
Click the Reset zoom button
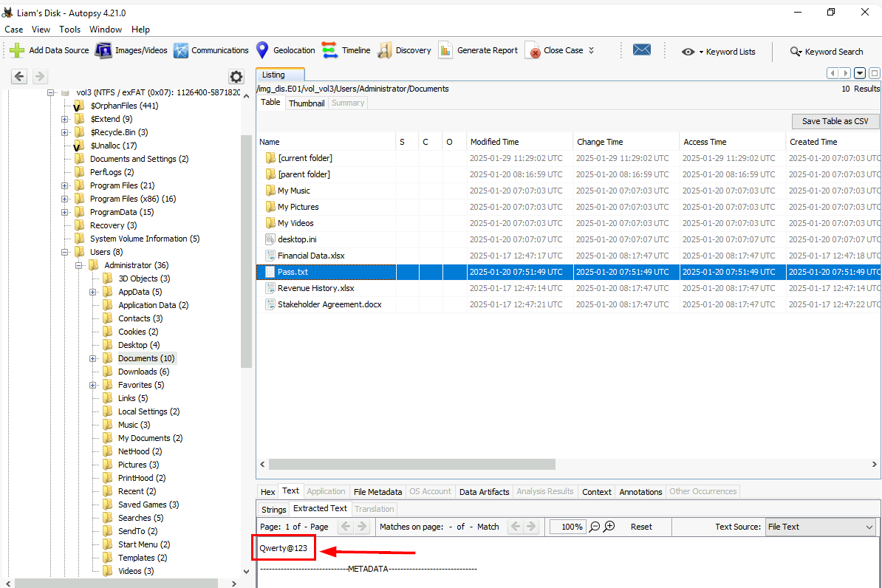click(641, 527)
